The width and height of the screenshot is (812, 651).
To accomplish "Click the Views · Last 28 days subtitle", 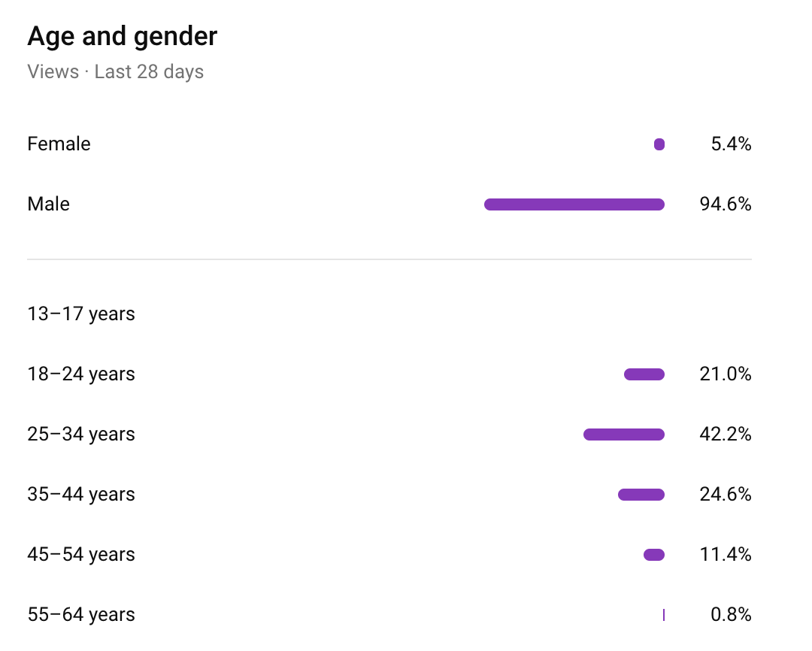I will point(115,72).
